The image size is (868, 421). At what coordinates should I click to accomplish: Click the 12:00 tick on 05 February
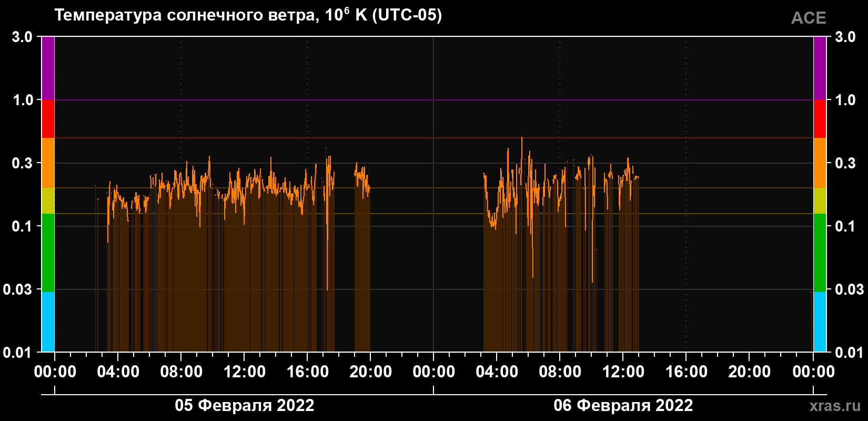[244, 372]
